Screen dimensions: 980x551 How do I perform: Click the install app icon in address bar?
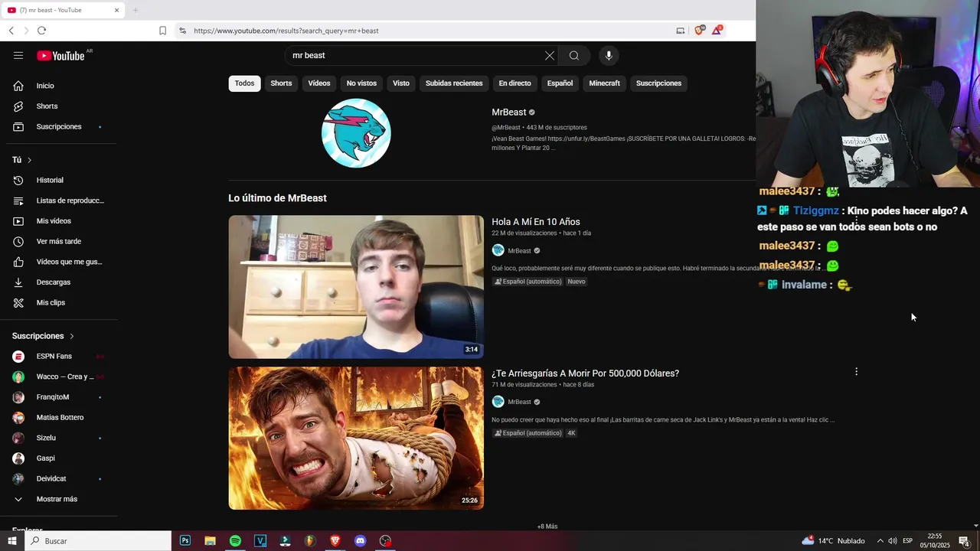pos(680,31)
